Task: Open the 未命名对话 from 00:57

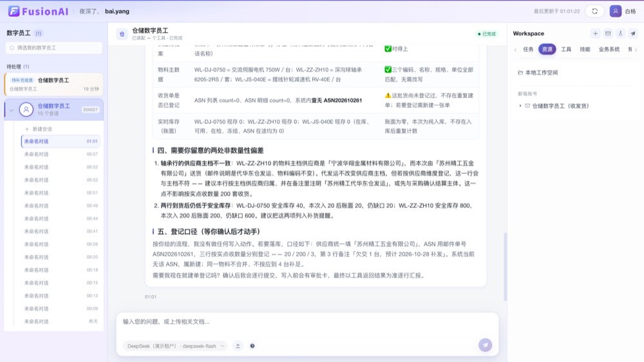Action: click(61, 154)
